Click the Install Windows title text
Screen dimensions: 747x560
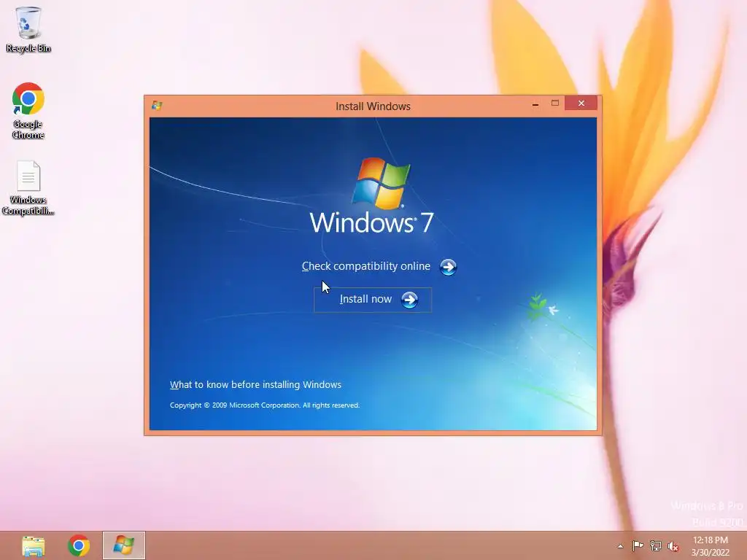click(373, 106)
